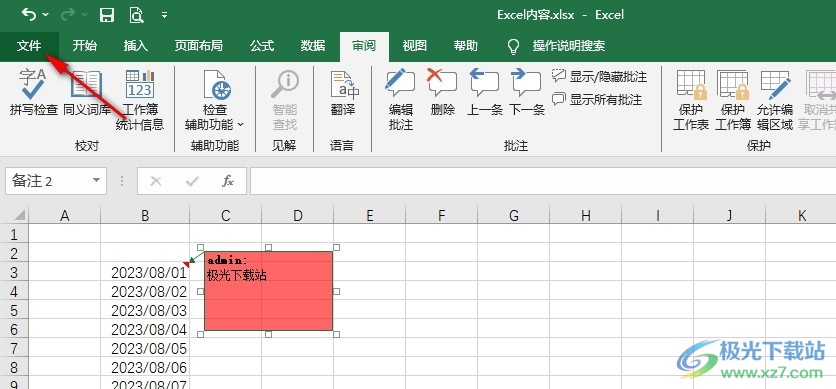Screen dimensions: 836x389
Task: Open the 文件 menu tab
Action: pyautogui.click(x=29, y=46)
